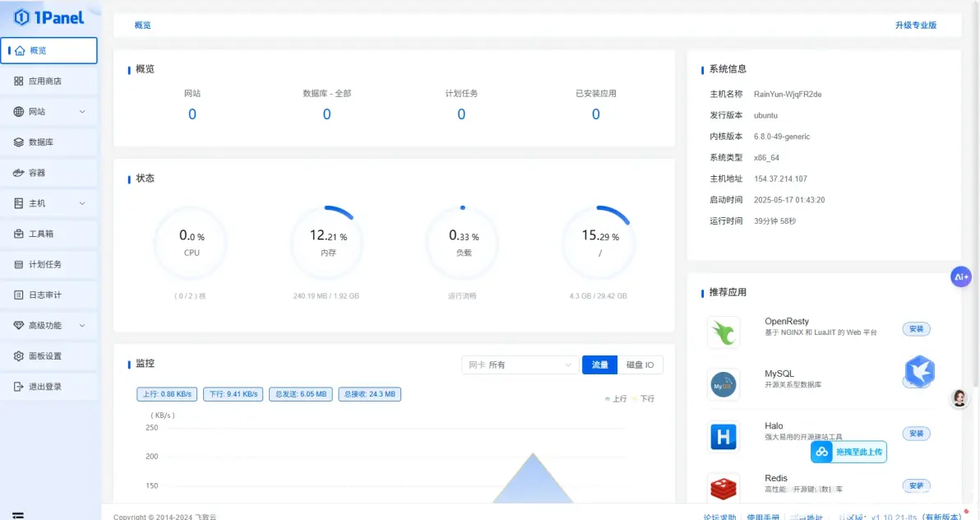
Task: Open the 网卡 所有 dropdown
Action: 520,364
